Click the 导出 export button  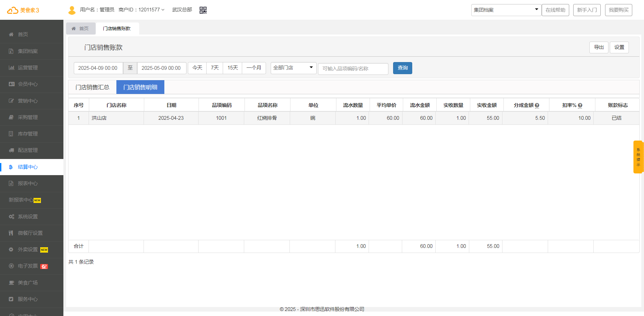click(x=599, y=47)
